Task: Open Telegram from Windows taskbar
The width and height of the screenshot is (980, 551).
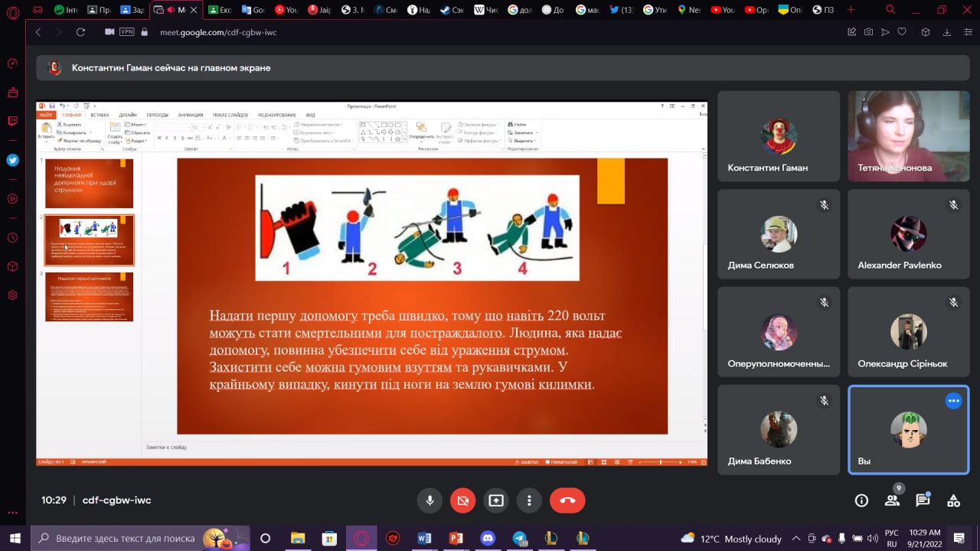Action: click(520, 538)
